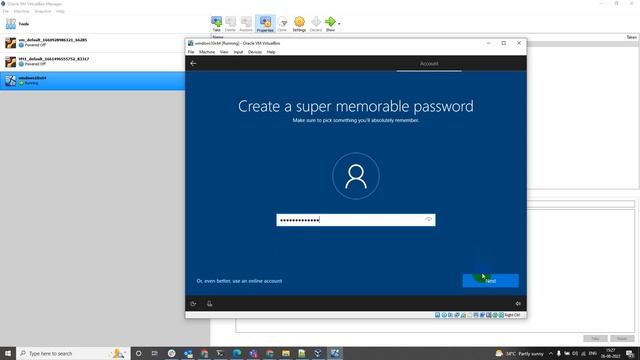Click the taskbar clock and date
Screen dimensions: 640x360
tap(611, 353)
